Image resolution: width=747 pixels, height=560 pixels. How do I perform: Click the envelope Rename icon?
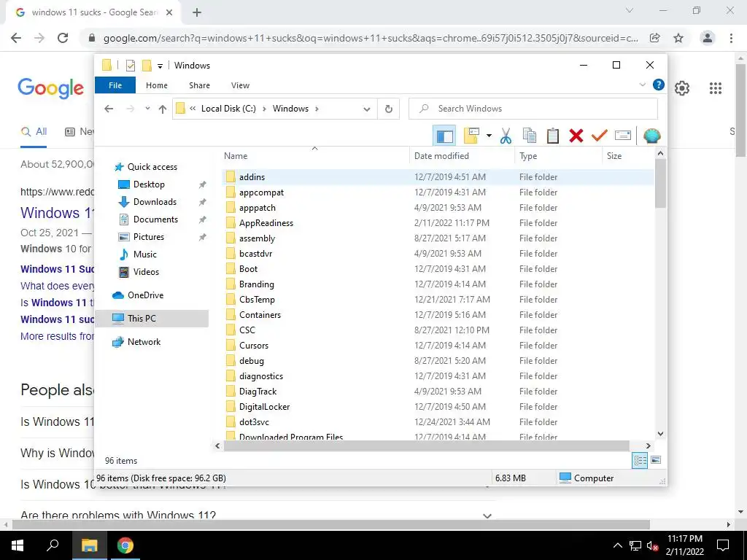click(x=623, y=136)
